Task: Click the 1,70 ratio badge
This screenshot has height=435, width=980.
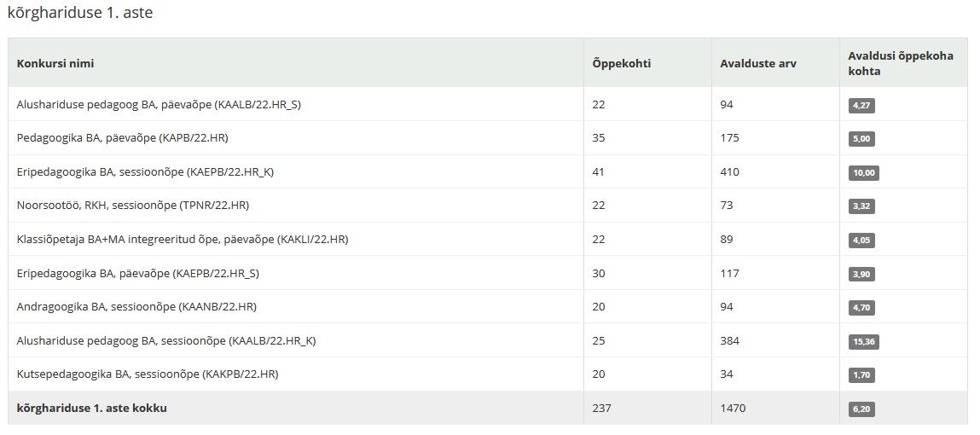Action: [861, 375]
